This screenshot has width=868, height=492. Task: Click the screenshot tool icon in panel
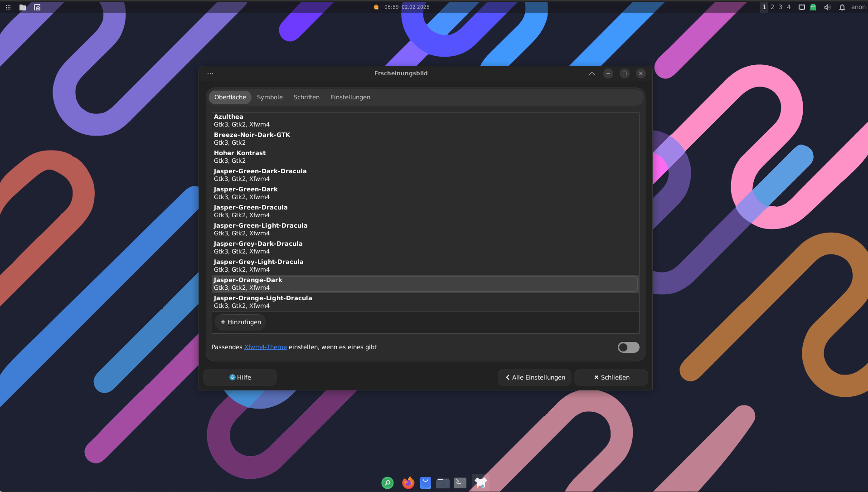click(x=37, y=7)
